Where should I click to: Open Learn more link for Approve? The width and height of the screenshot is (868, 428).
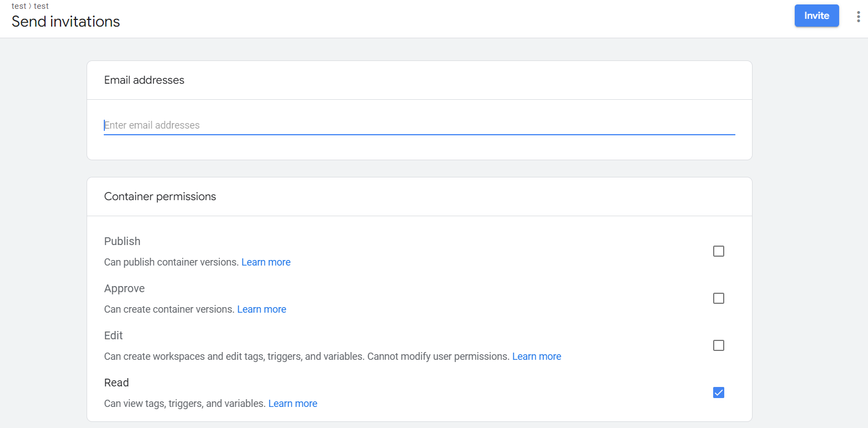pyautogui.click(x=261, y=309)
